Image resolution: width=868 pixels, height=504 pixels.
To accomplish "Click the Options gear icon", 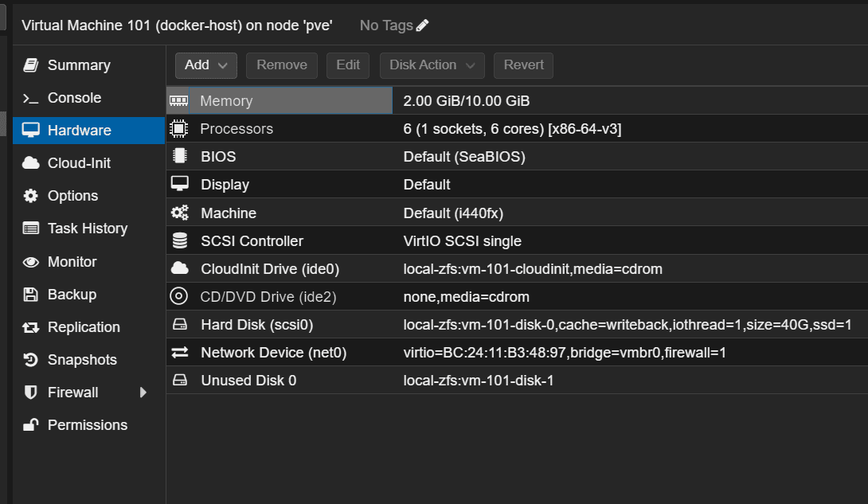I will tap(30, 196).
